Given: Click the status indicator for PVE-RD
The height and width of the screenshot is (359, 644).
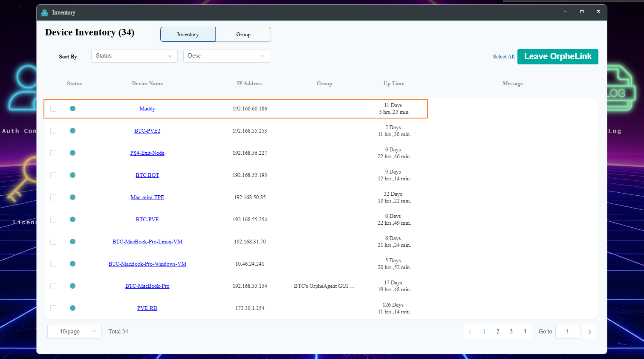Looking at the screenshot, I should point(72,308).
